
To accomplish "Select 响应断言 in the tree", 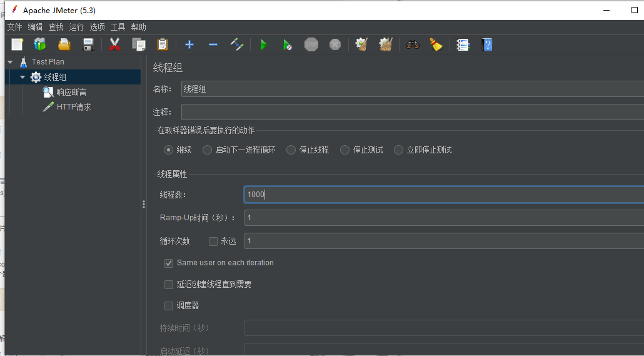I will click(x=71, y=92).
